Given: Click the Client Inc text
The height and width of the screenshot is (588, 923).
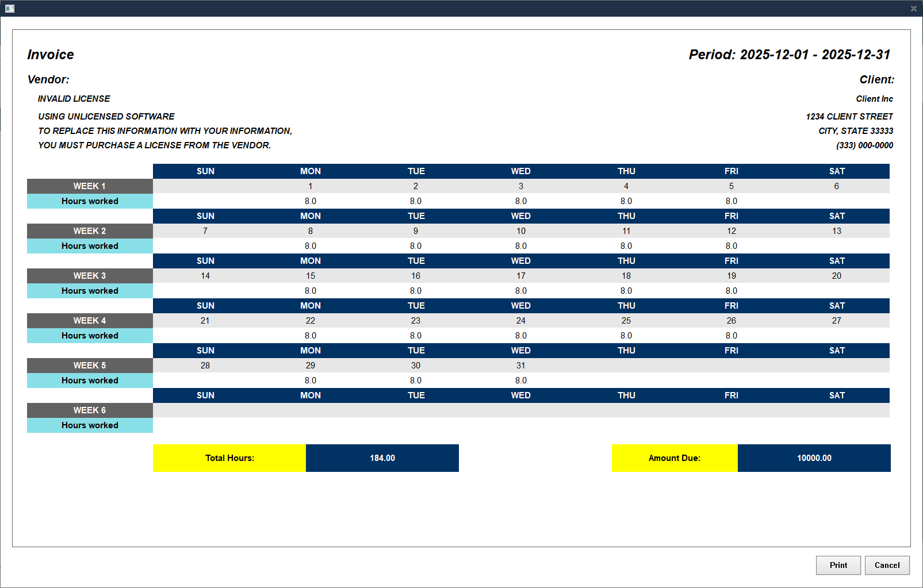Looking at the screenshot, I should [874, 98].
